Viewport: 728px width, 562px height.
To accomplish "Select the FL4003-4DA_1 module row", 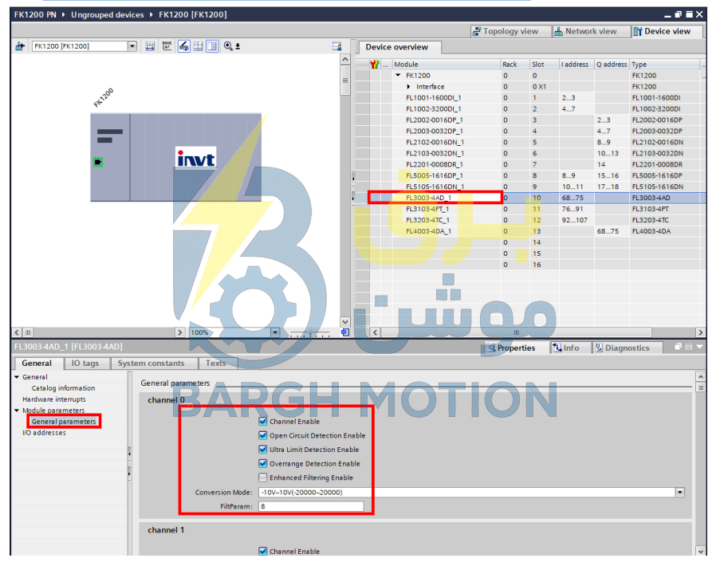I will 530,231.
